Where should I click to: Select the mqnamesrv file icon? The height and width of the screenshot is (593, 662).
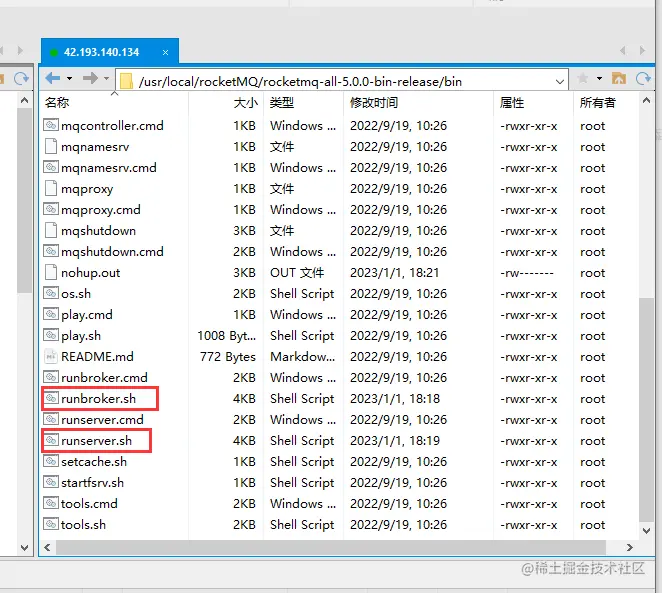tap(51, 146)
